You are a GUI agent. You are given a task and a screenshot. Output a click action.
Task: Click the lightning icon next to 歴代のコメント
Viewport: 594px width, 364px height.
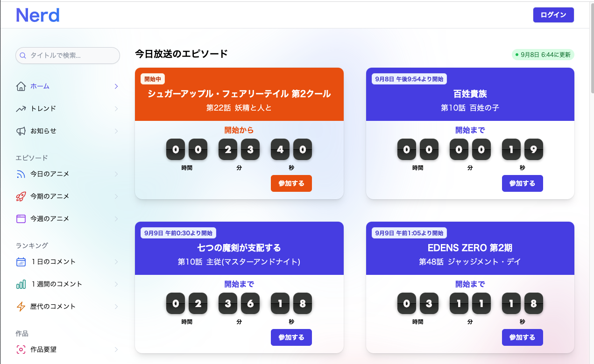(21, 306)
